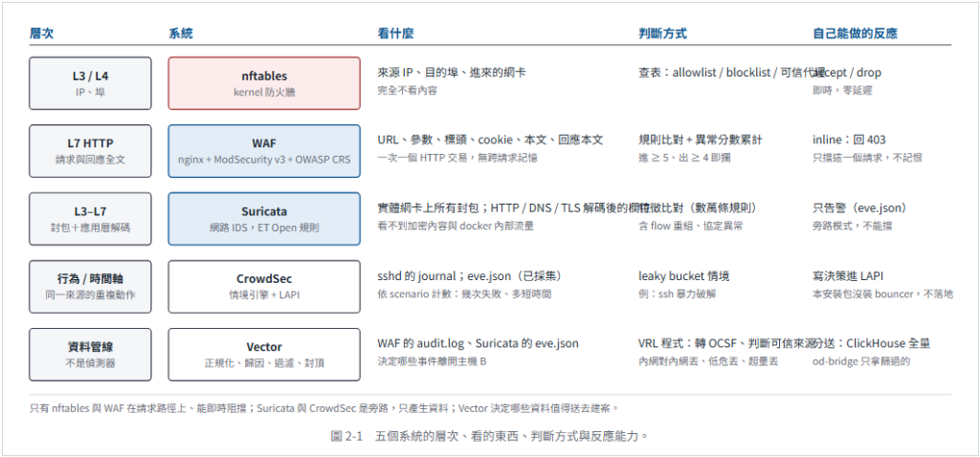Image resolution: width=980 pixels, height=457 pixels.
Task: Click text 只擋這一個請求，不記恨
Action: tap(867, 158)
